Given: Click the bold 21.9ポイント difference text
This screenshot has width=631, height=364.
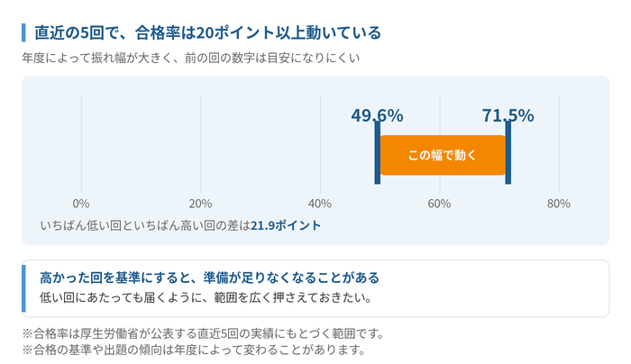Looking at the screenshot, I should 286,225.
